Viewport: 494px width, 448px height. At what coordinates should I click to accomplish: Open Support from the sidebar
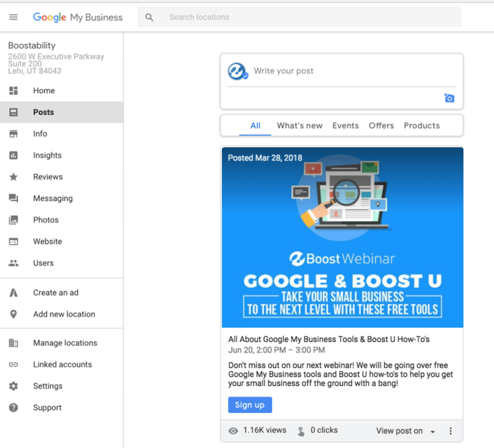[x=62, y=408]
